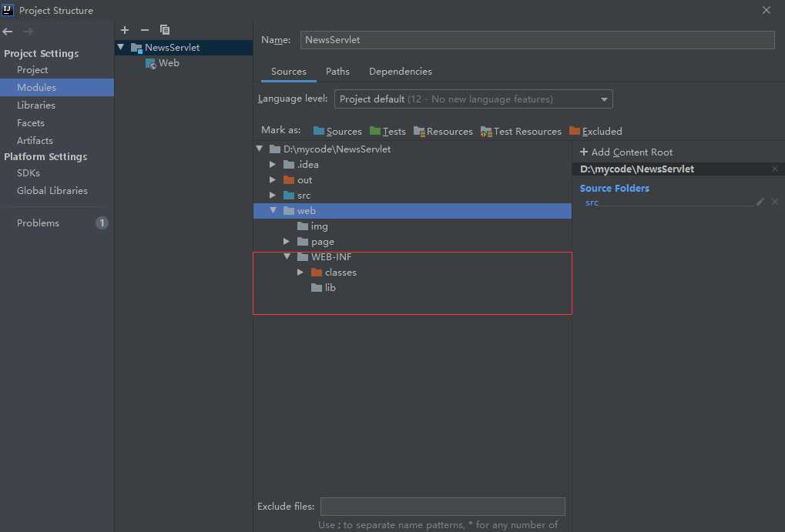Select the D:\mycode\NewsServlet content root header

click(x=679, y=169)
